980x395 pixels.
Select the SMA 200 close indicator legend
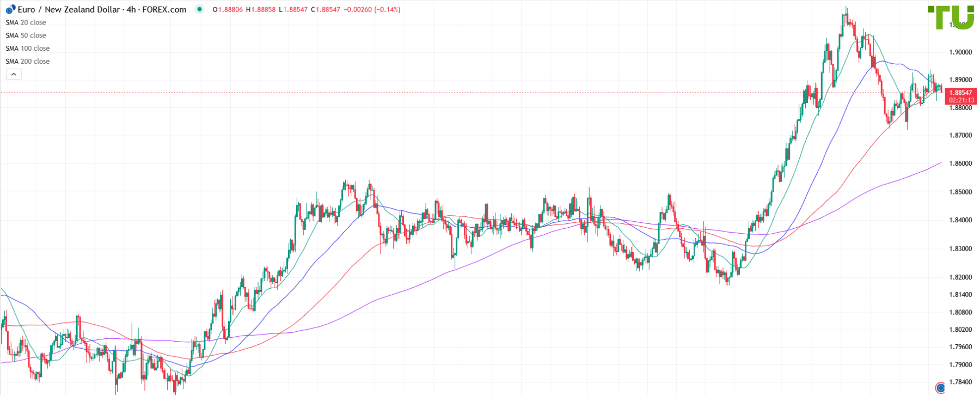[28, 62]
